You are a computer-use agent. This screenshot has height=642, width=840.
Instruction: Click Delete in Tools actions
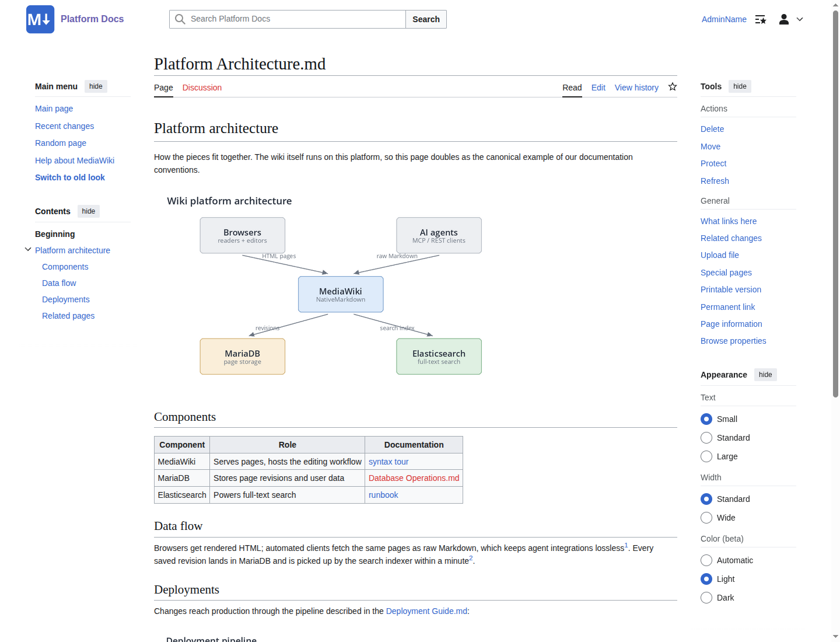click(712, 129)
